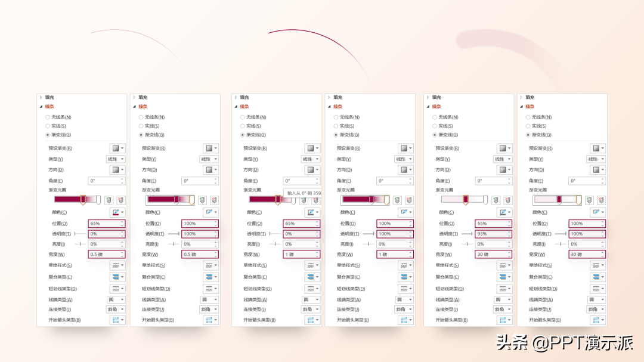Image resolution: width=644 pixels, height=362 pixels.
Task: Remove gradient stop in fourth panel (1磅, 100%)
Action: pyautogui.click(x=409, y=200)
